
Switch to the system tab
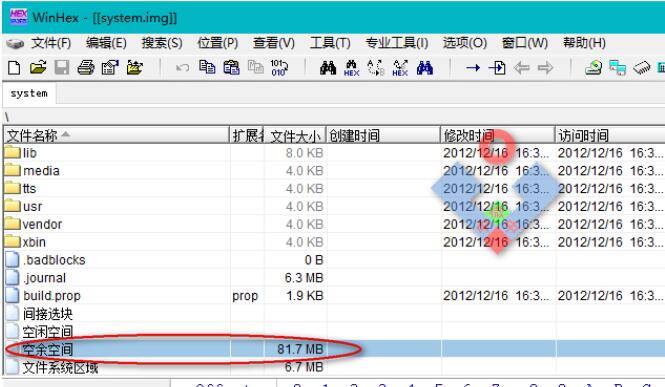[x=29, y=94]
